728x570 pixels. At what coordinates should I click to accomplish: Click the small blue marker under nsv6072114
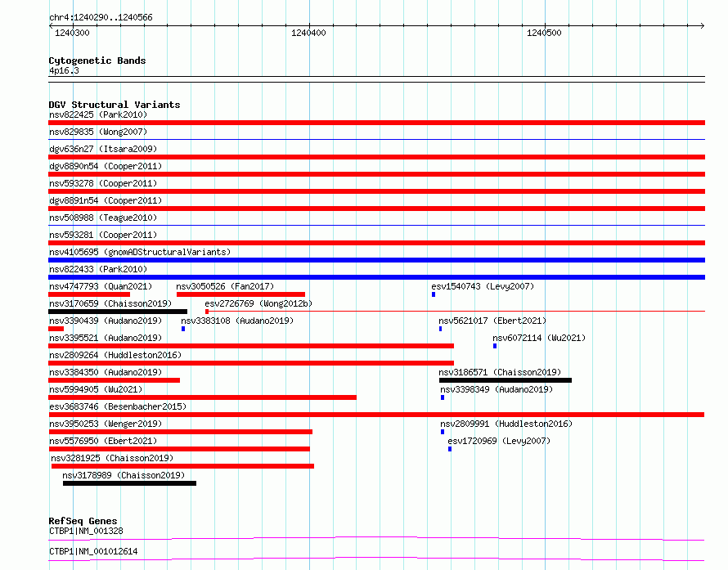tap(495, 346)
